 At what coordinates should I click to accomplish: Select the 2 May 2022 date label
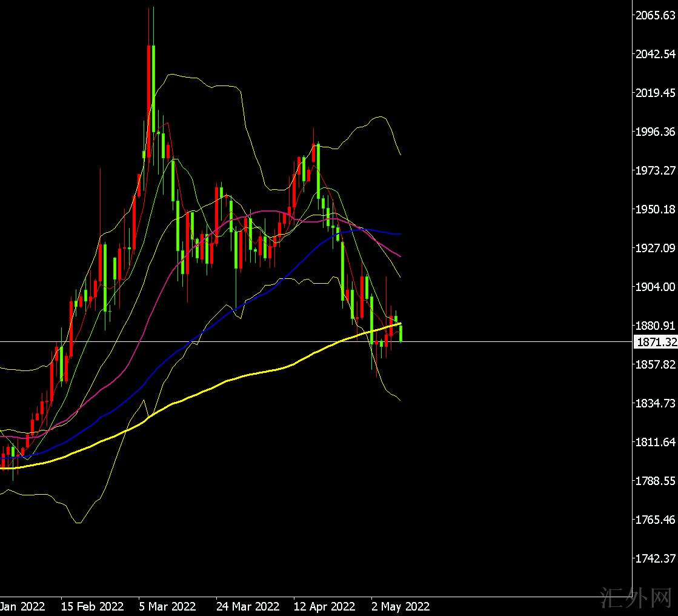pos(400,606)
